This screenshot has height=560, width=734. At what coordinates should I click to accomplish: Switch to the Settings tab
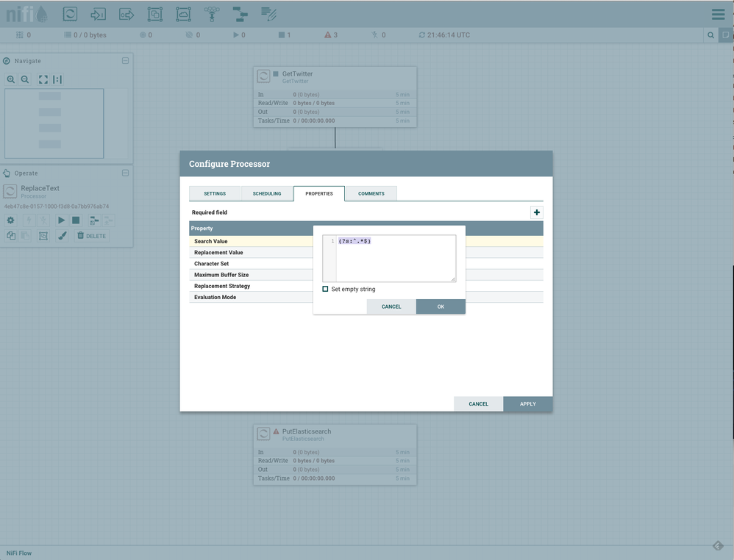click(215, 193)
